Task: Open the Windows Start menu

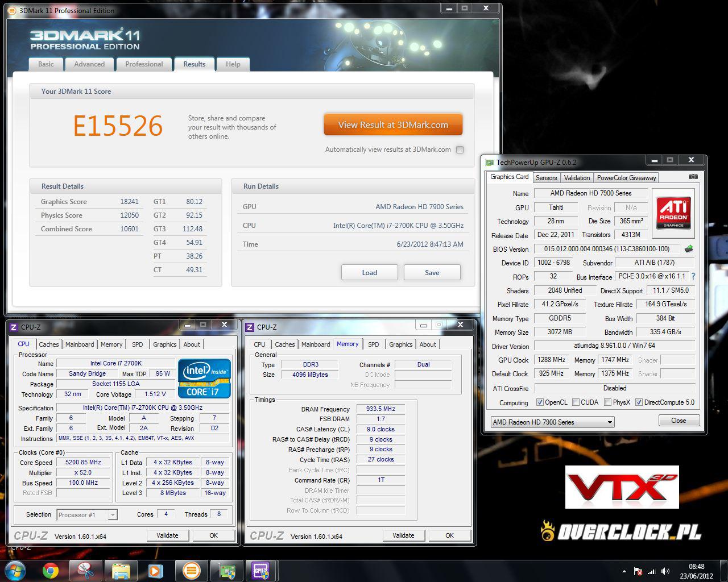Action: pyautogui.click(x=15, y=570)
